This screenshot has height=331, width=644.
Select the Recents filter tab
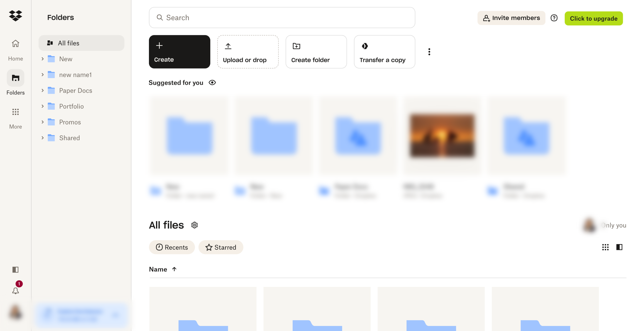pos(172,247)
